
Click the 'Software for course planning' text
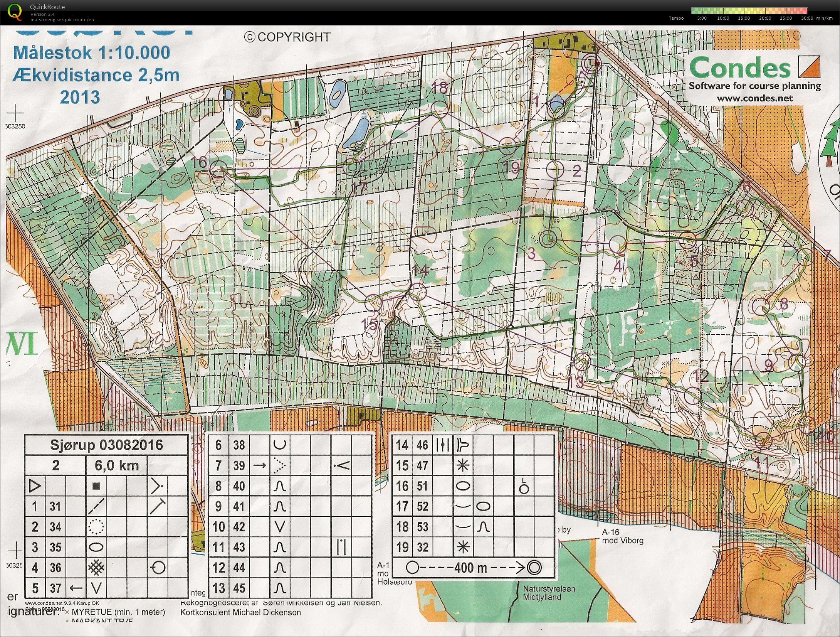click(755, 86)
